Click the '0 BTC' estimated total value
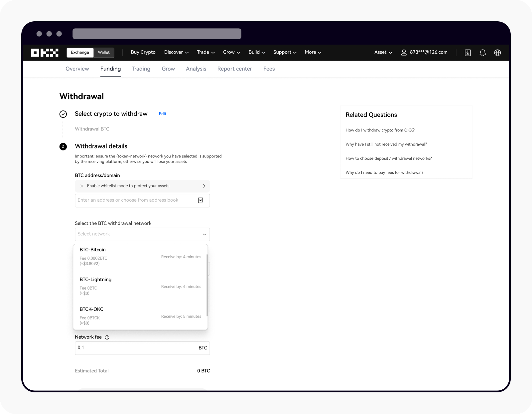The image size is (532, 414). [203, 371]
